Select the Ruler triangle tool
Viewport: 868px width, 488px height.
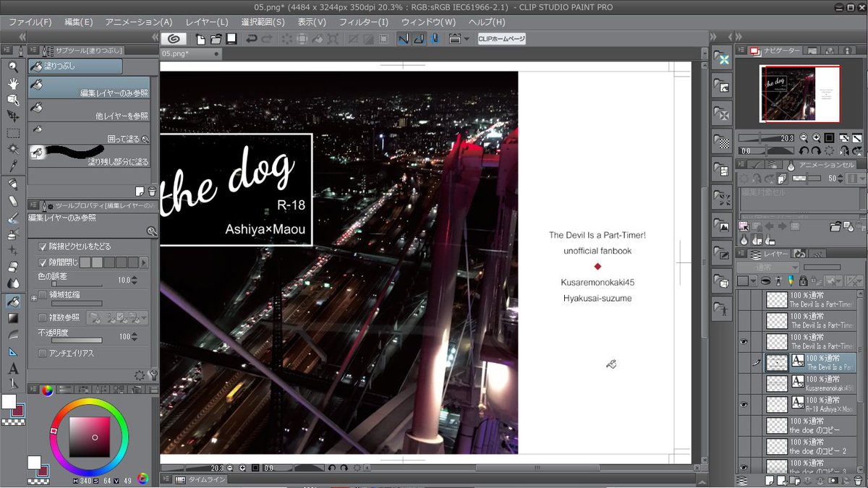pos(13,351)
